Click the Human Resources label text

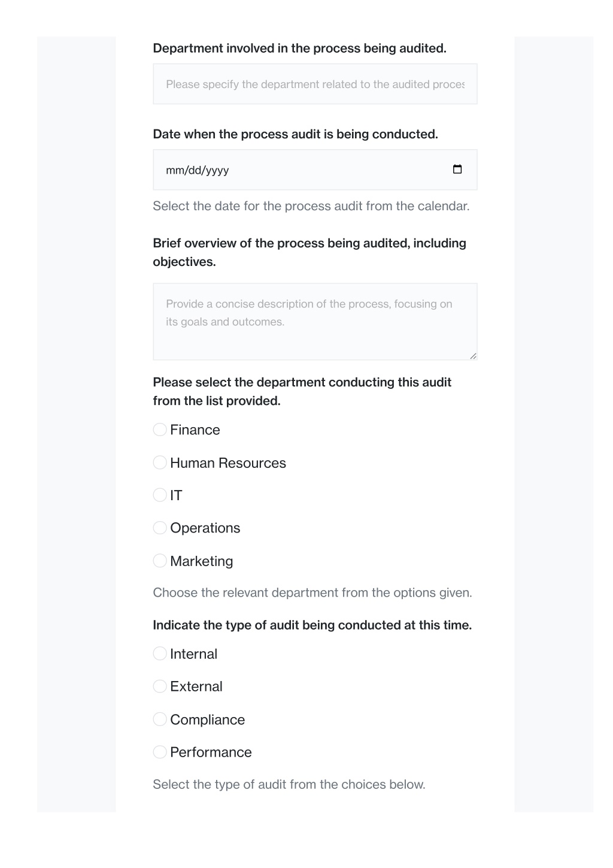click(228, 463)
